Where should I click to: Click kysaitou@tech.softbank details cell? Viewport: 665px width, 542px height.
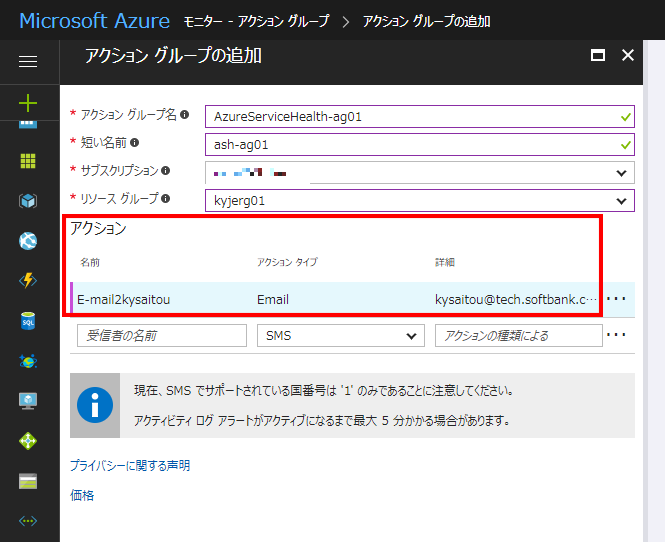[516, 300]
